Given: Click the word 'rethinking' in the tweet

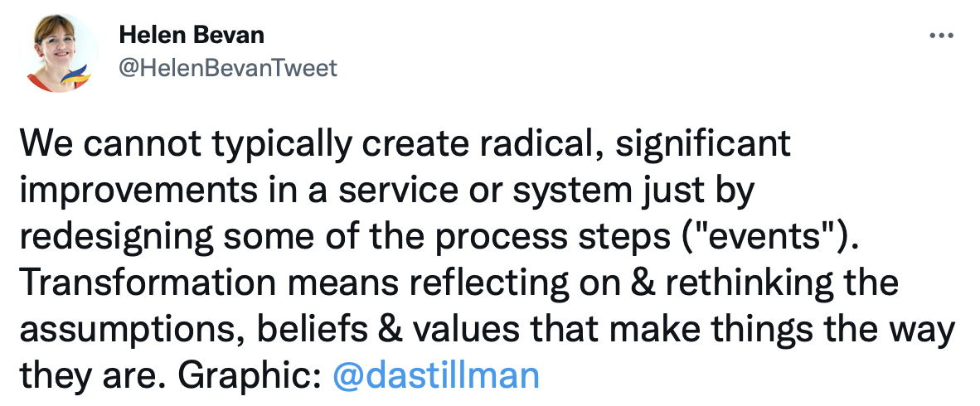Looking at the screenshot, I should pyautogui.click(x=749, y=283).
